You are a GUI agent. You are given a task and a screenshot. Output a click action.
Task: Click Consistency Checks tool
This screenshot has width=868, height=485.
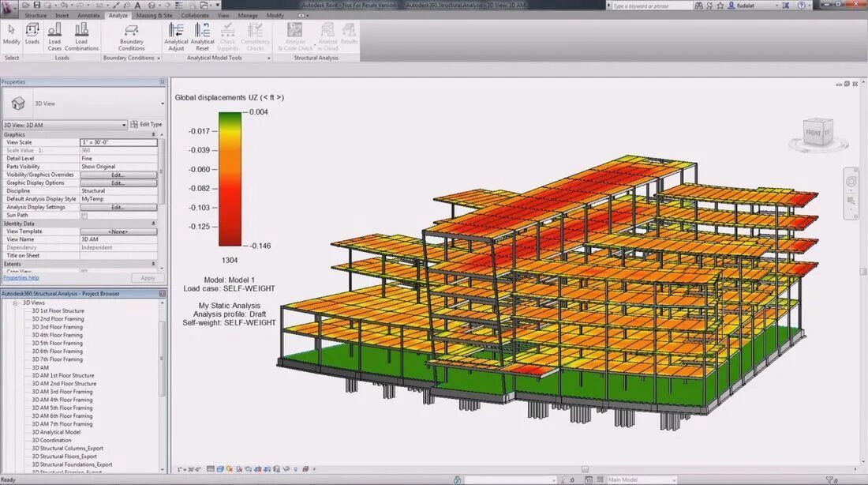pyautogui.click(x=255, y=37)
